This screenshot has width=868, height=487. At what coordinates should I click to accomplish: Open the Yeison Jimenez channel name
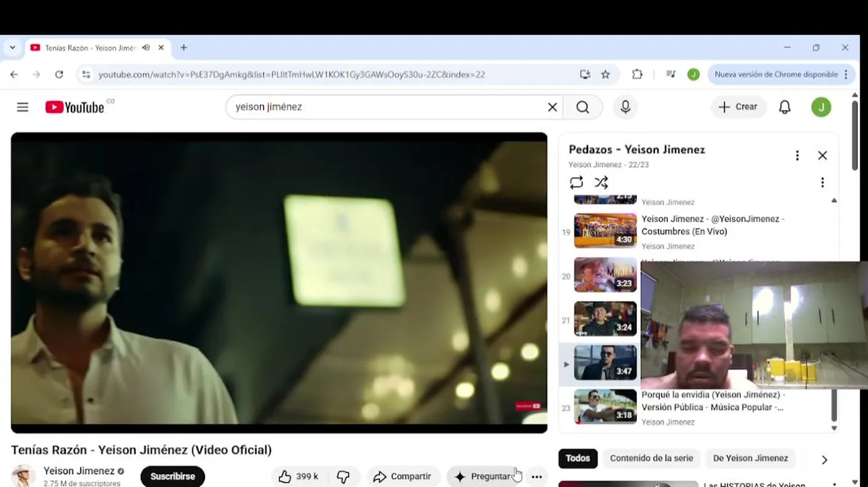pyautogui.click(x=79, y=471)
